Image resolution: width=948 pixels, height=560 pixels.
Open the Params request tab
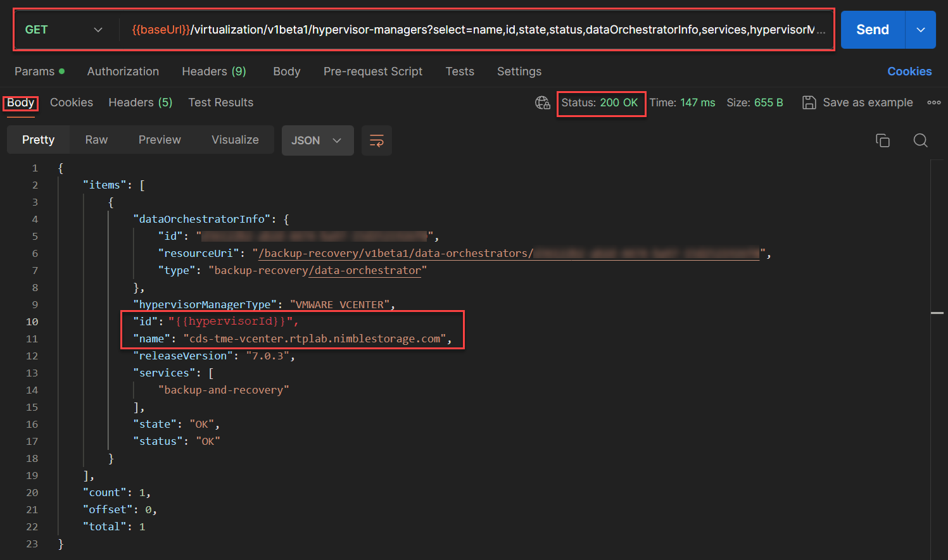[x=39, y=72]
